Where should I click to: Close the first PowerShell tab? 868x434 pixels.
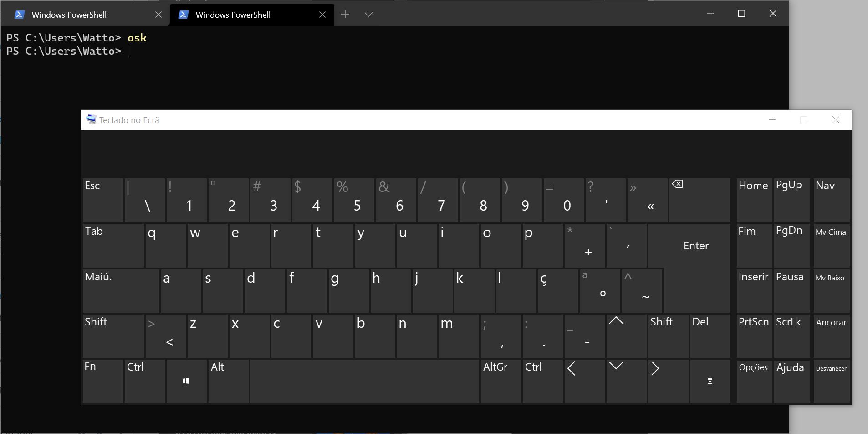158,15
